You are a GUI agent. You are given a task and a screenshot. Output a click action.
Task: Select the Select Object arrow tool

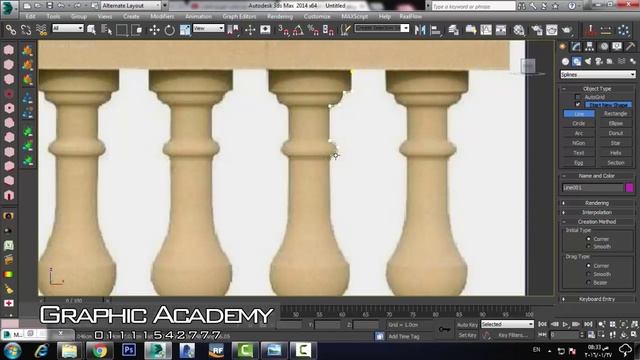[x=91, y=30]
